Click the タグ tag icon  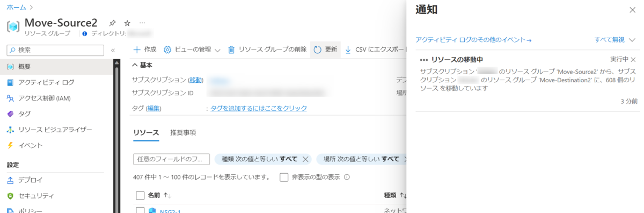[10, 114]
